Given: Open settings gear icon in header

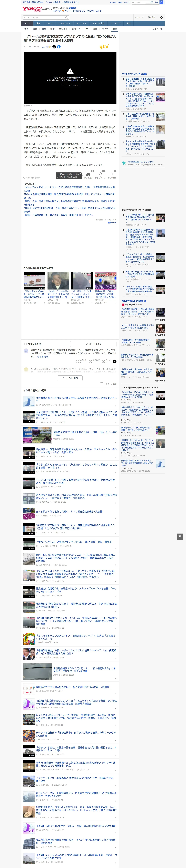Looking at the screenshot, I should tap(161, 18).
